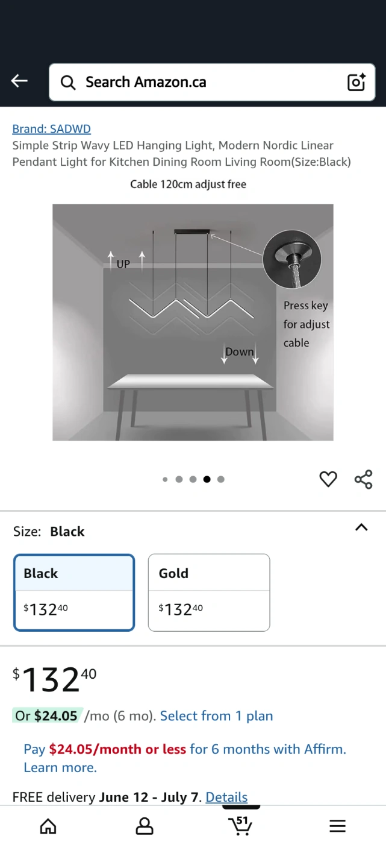386x868 pixels.
Task: Collapse the Size section chevron
Action: point(361,527)
